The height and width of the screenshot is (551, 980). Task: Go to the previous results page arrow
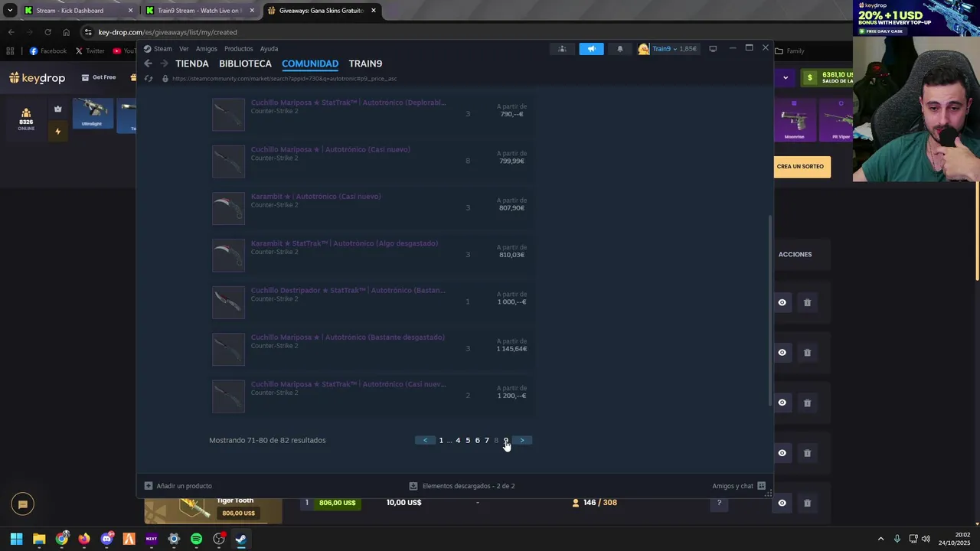(x=425, y=440)
